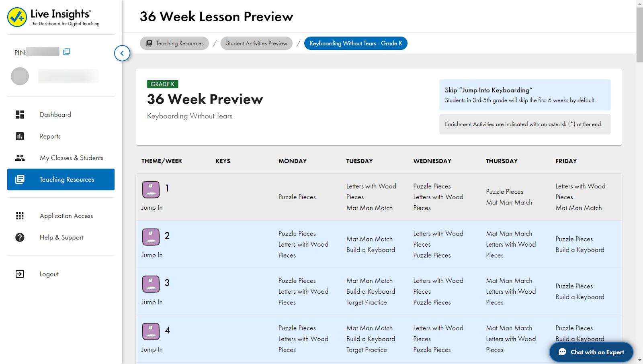Viewport: 643px width, 364px height.
Task: Open week 3 Tuesday Target Practice
Action: pyautogui.click(x=367, y=303)
